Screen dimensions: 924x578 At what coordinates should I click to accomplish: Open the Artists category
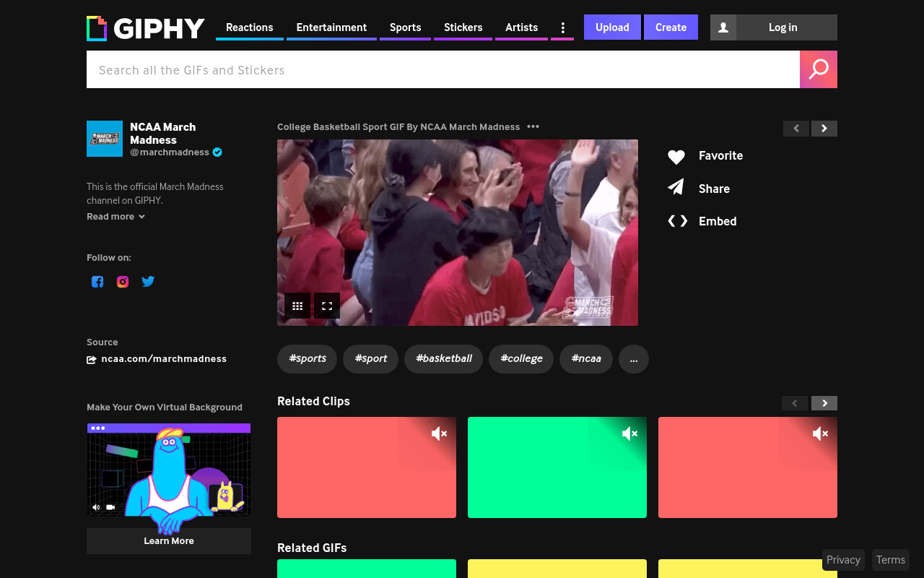pyautogui.click(x=521, y=27)
